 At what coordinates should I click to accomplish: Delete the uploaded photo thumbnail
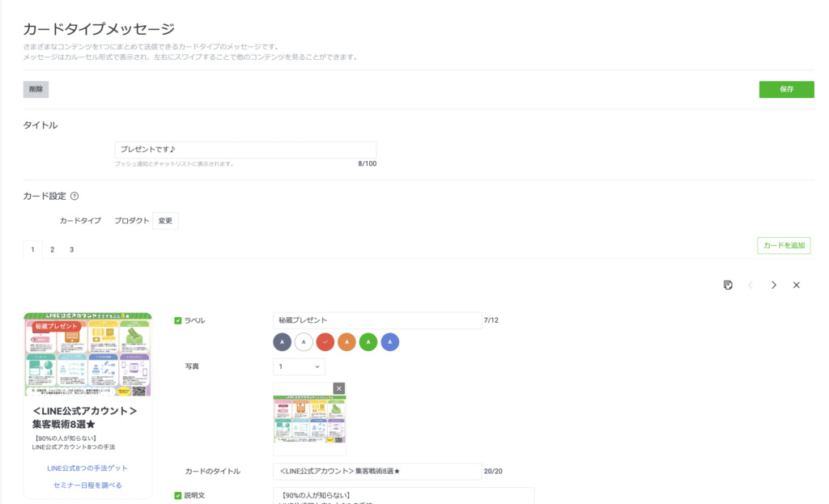[338, 388]
